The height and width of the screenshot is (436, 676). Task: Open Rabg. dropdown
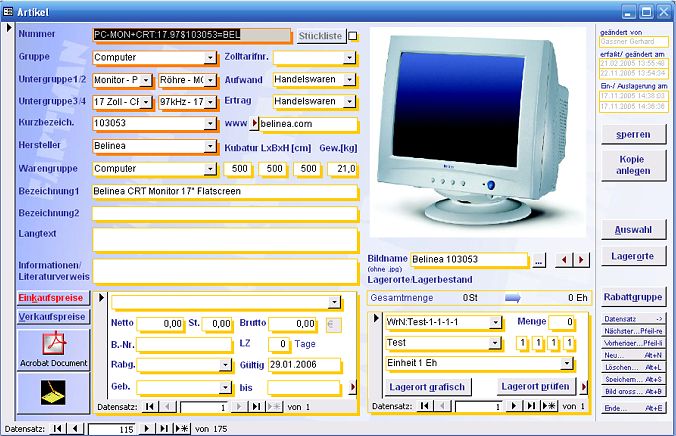click(x=225, y=365)
